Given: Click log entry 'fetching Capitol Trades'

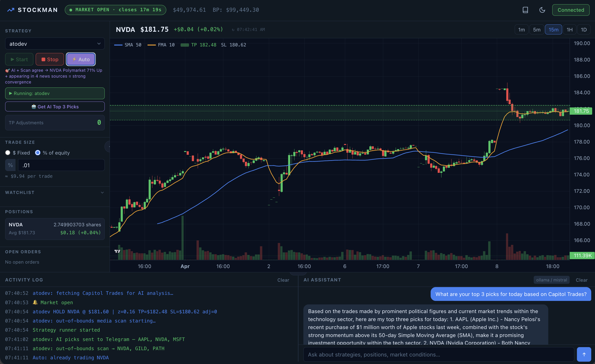Looking at the screenshot, I should coord(103,293).
